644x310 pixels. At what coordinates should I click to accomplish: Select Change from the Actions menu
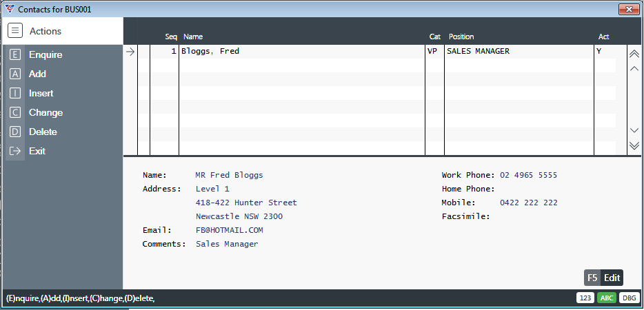point(46,112)
